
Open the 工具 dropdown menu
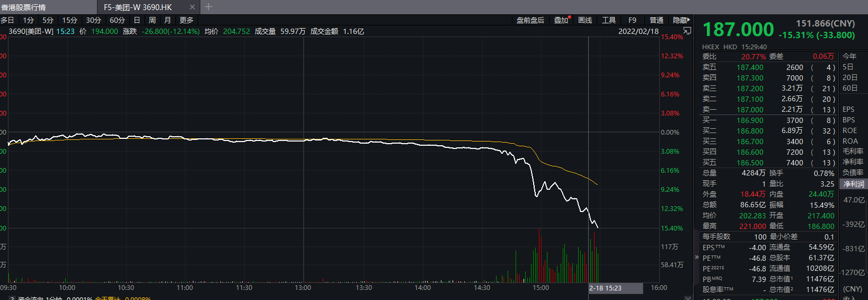[609, 20]
